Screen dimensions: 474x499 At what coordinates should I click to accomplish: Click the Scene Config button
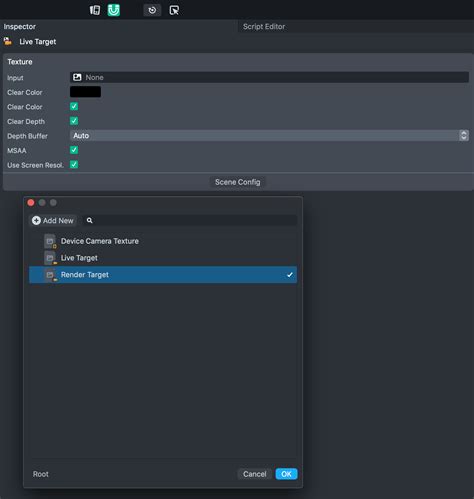coord(237,182)
